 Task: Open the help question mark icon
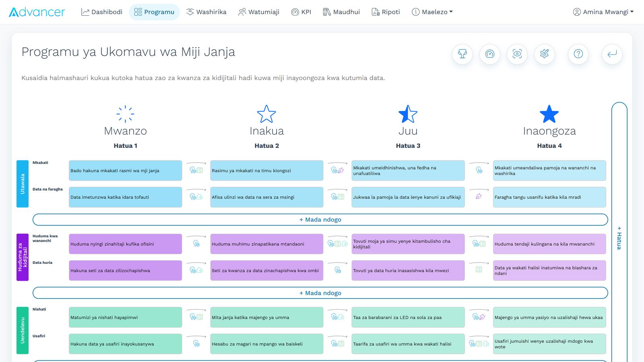(x=578, y=54)
